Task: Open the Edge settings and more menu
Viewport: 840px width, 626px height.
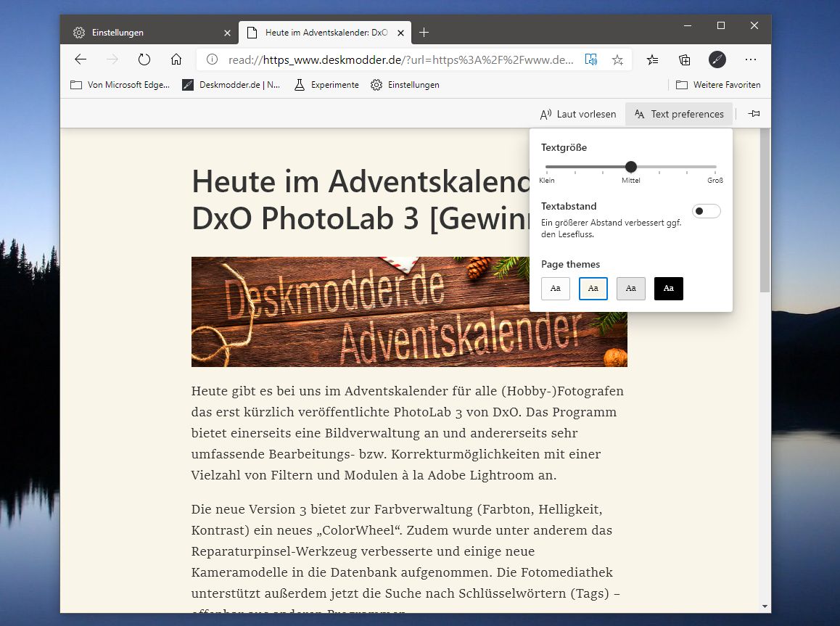Action: 751,59
